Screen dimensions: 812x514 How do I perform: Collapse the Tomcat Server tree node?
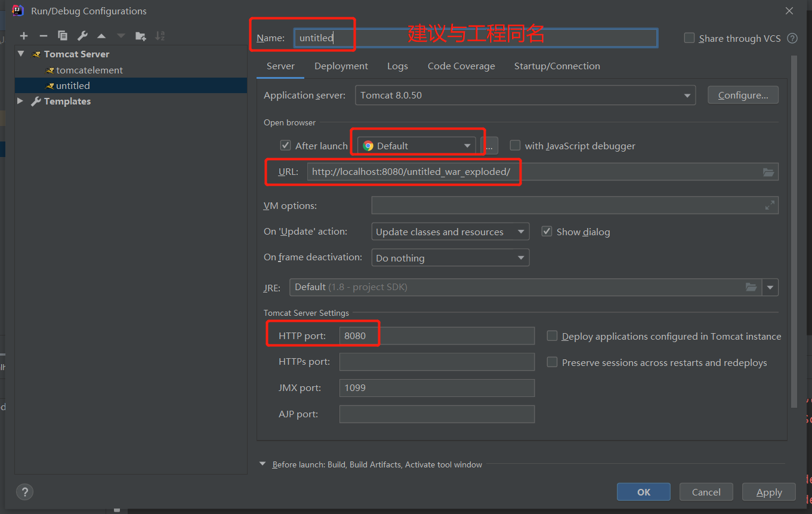coord(21,54)
